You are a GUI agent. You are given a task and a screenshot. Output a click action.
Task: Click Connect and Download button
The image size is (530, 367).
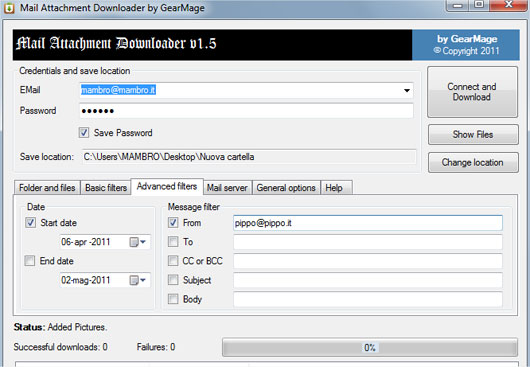[x=472, y=92]
